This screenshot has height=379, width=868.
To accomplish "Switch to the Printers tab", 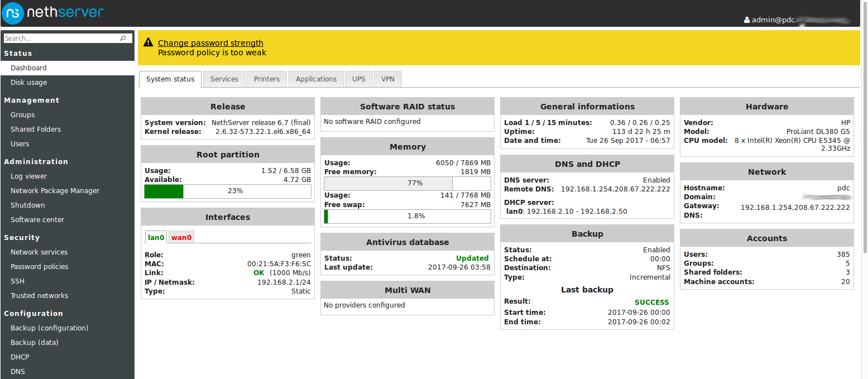I will (x=266, y=79).
